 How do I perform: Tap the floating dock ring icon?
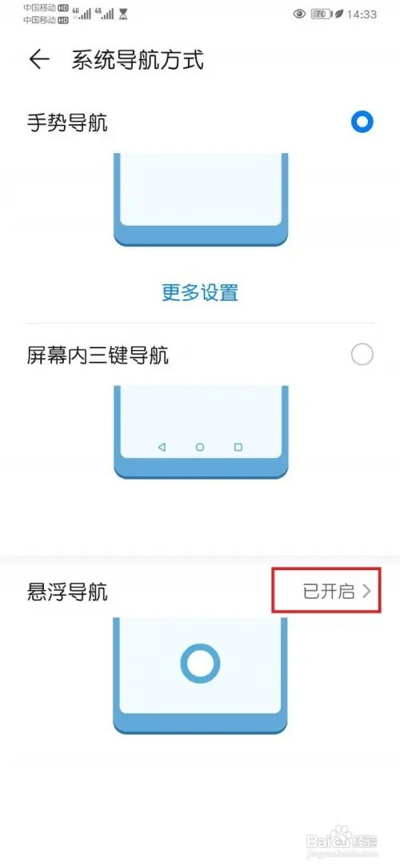click(x=200, y=663)
